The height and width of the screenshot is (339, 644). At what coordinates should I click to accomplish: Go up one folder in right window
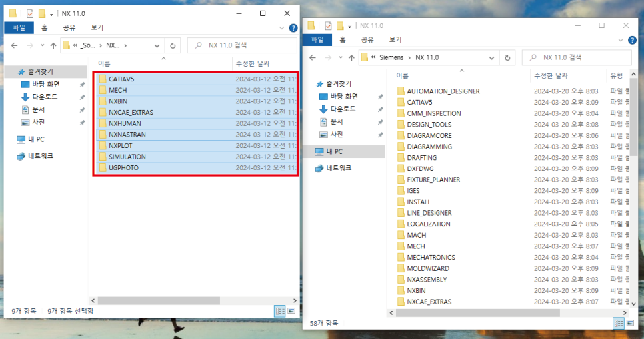coord(351,58)
